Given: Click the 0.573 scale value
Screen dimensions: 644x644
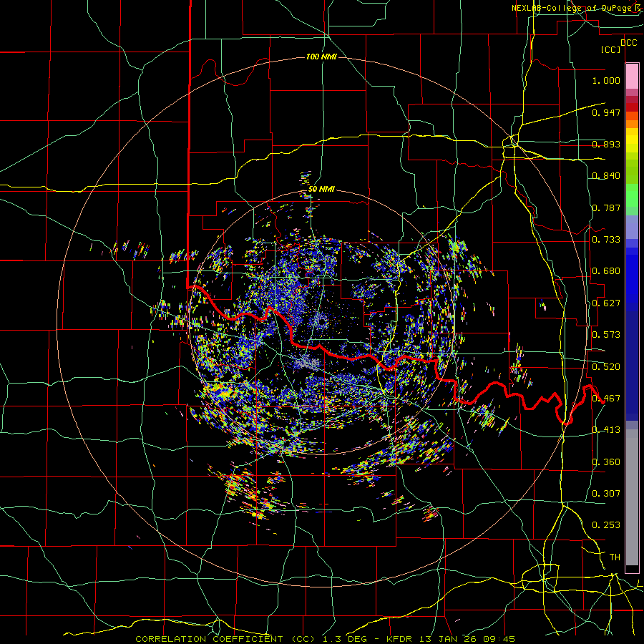Looking at the screenshot, I should click(x=606, y=335).
